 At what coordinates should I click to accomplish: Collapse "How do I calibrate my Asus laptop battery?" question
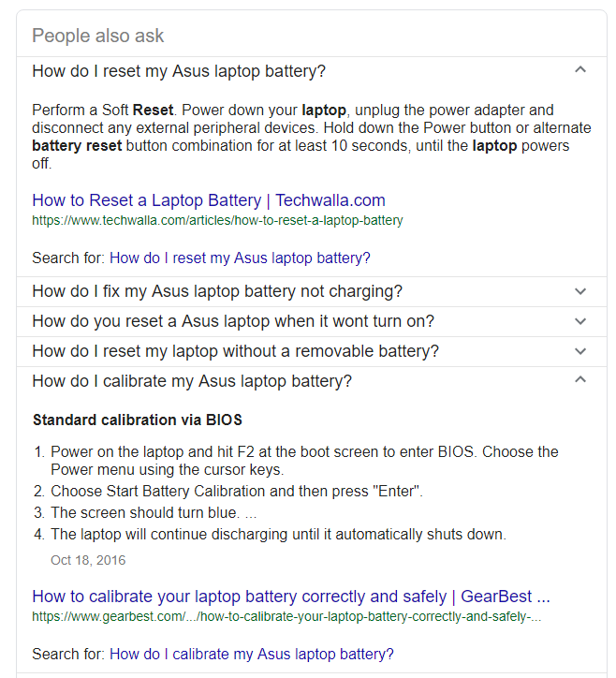(x=192, y=381)
